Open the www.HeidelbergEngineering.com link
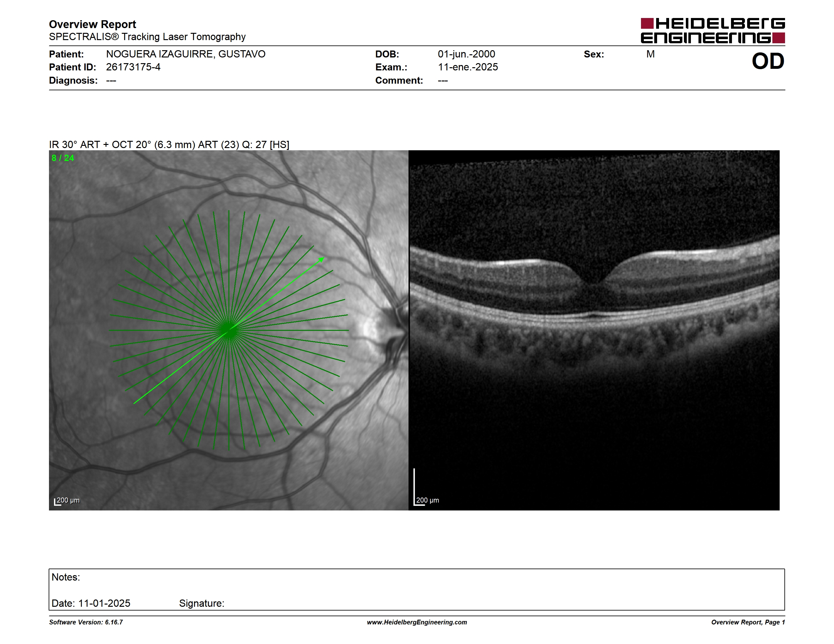The width and height of the screenshot is (834, 644). coord(417,622)
